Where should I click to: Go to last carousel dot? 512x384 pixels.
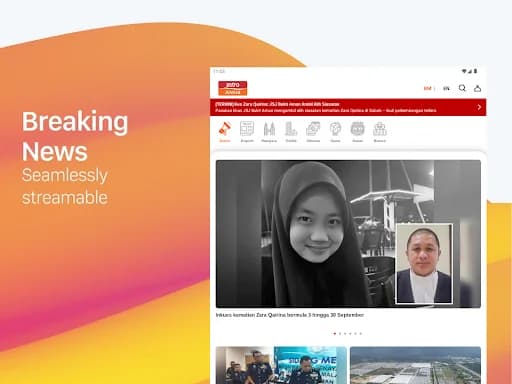[361, 334]
